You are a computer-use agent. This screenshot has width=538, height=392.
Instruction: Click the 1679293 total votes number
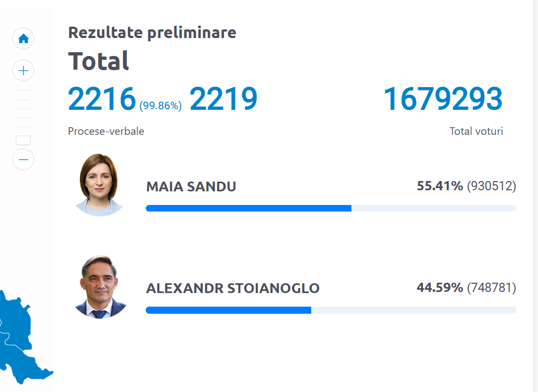point(443,99)
